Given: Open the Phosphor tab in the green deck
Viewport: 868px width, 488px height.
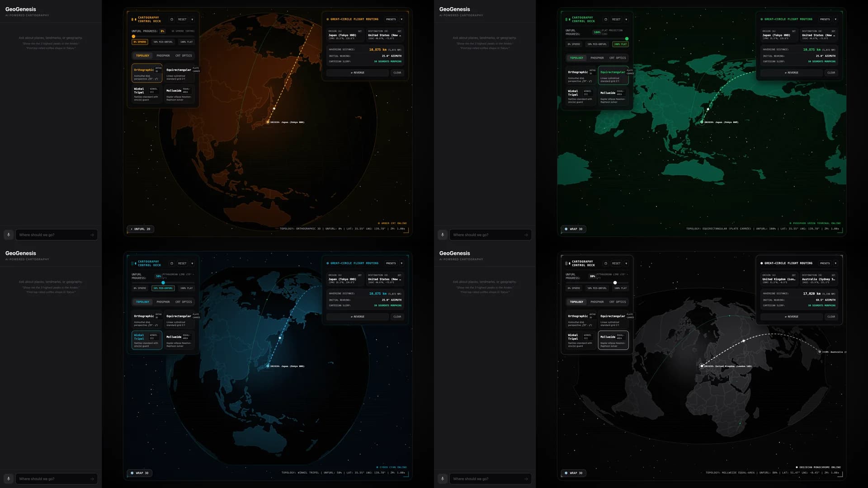Looking at the screenshot, I should [597, 58].
